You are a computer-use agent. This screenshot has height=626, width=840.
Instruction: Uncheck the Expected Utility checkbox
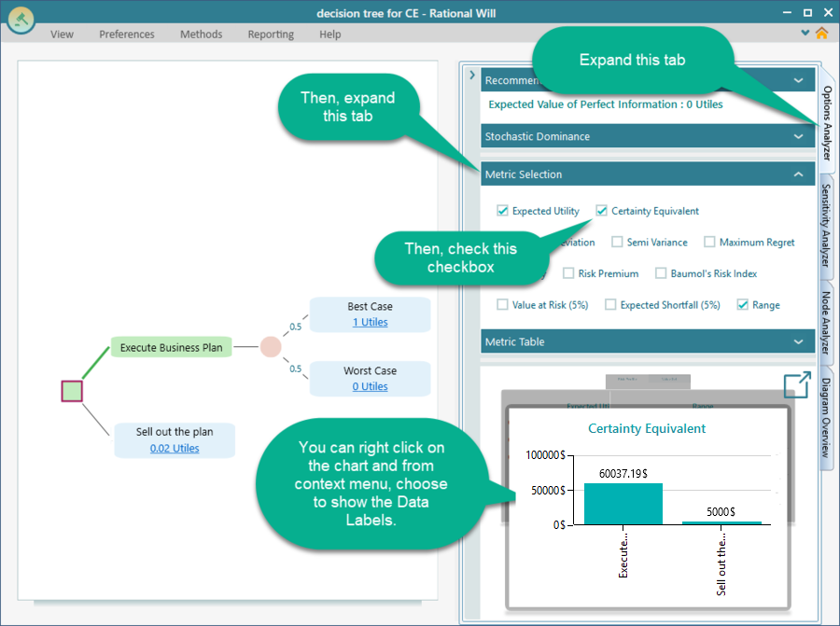click(x=502, y=210)
